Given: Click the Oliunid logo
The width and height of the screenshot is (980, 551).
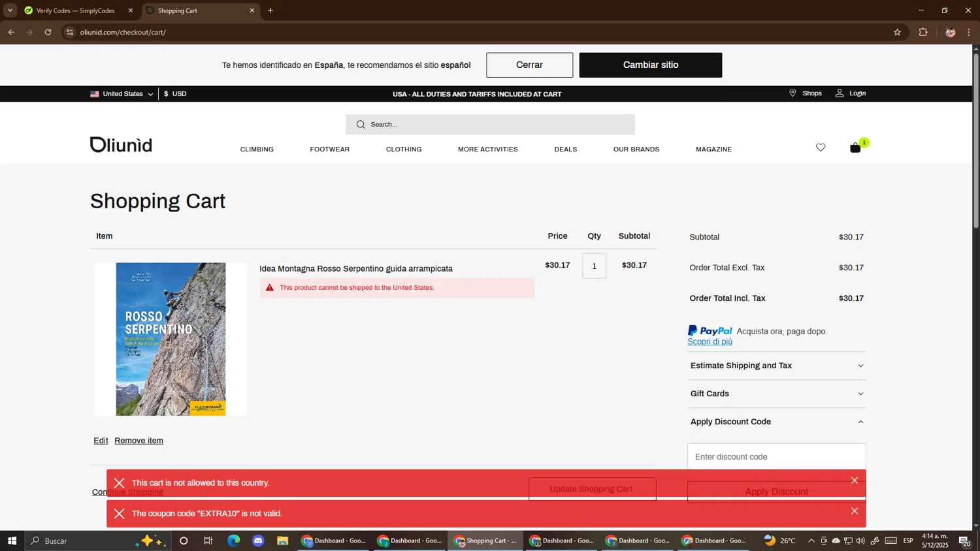Looking at the screenshot, I should [121, 144].
